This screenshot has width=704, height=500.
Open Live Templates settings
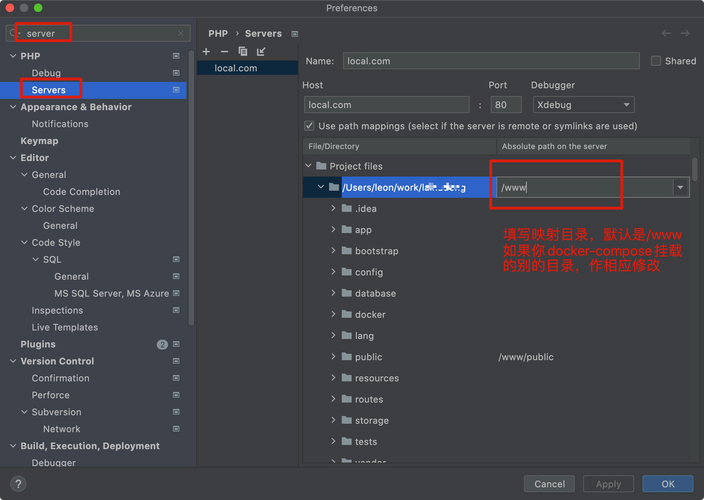65,327
